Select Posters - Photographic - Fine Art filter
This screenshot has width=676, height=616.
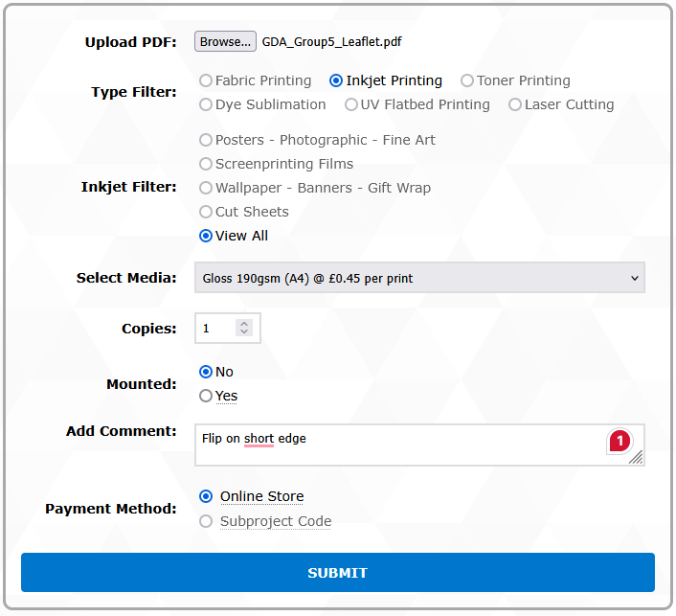click(206, 140)
